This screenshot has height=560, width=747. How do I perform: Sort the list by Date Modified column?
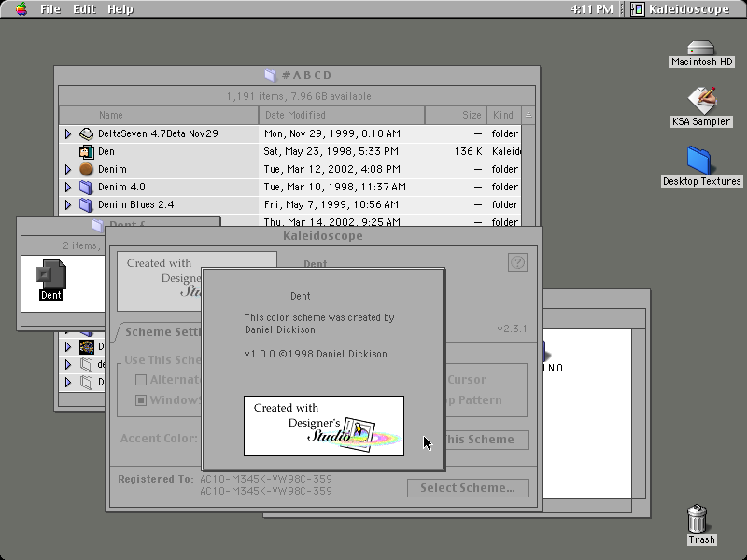click(x=342, y=115)
